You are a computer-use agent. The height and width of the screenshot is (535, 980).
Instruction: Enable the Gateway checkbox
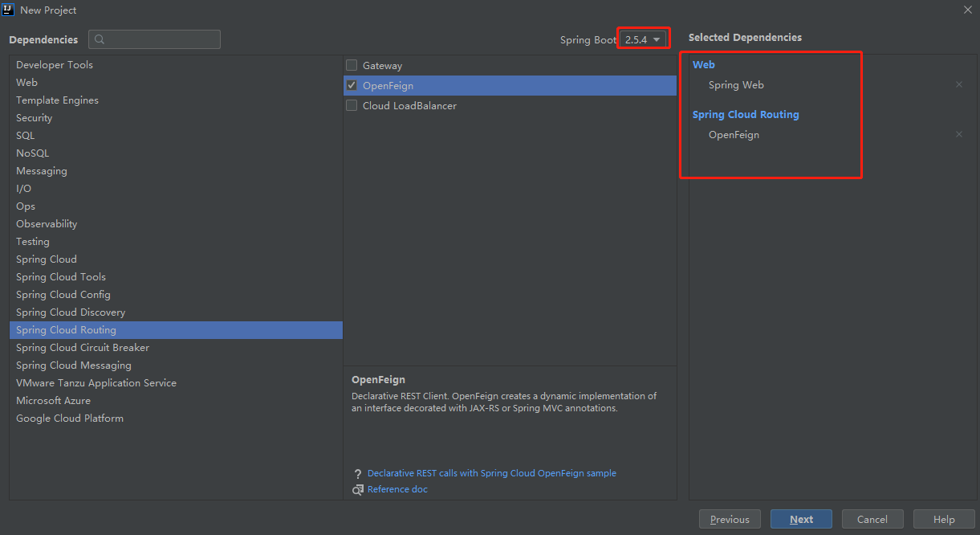click(x=352, y=65)
